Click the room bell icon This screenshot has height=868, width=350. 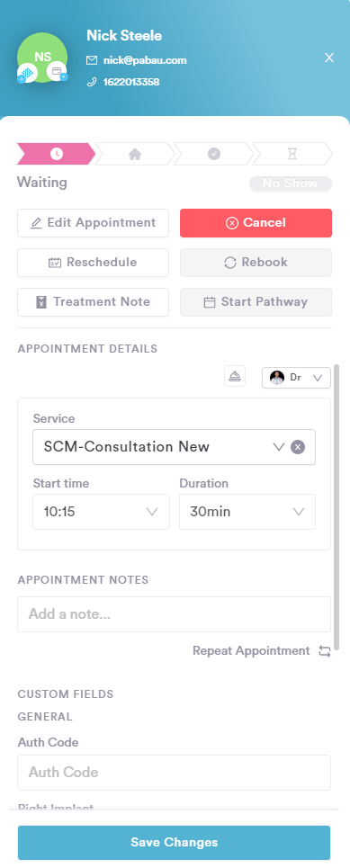click(235, 377)
